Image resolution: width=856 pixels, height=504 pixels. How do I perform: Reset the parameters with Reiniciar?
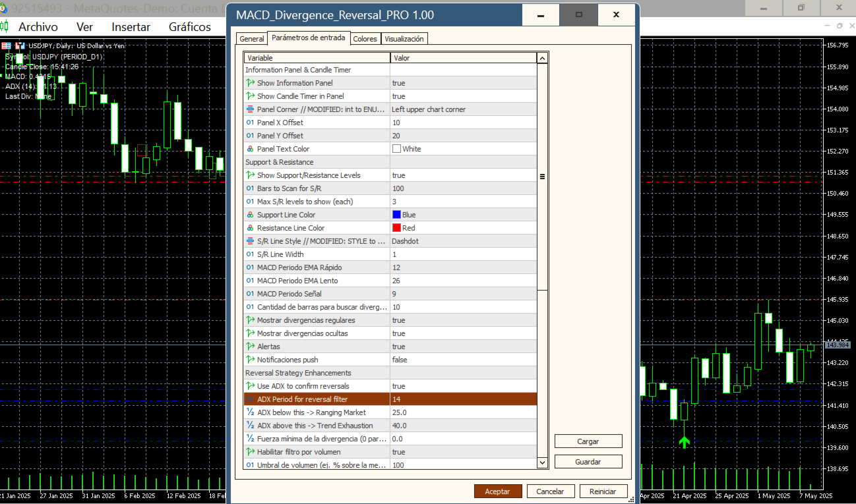tap(603, 491)
